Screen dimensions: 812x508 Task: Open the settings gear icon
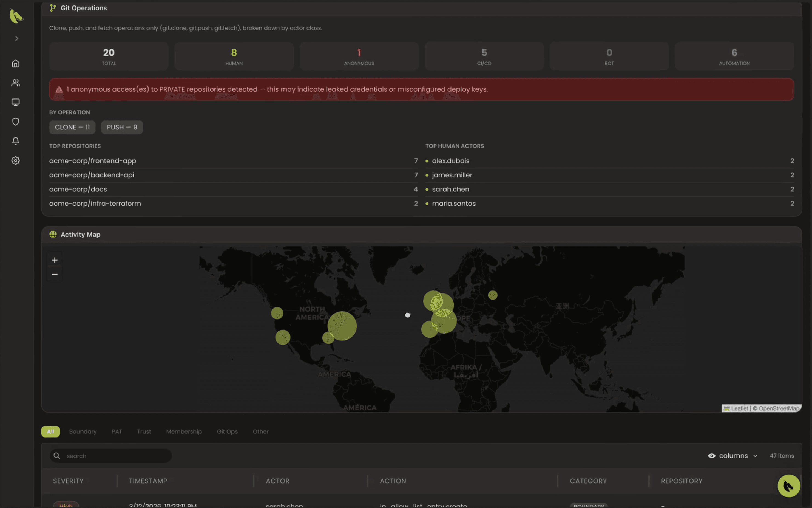[x=15, y=160]
